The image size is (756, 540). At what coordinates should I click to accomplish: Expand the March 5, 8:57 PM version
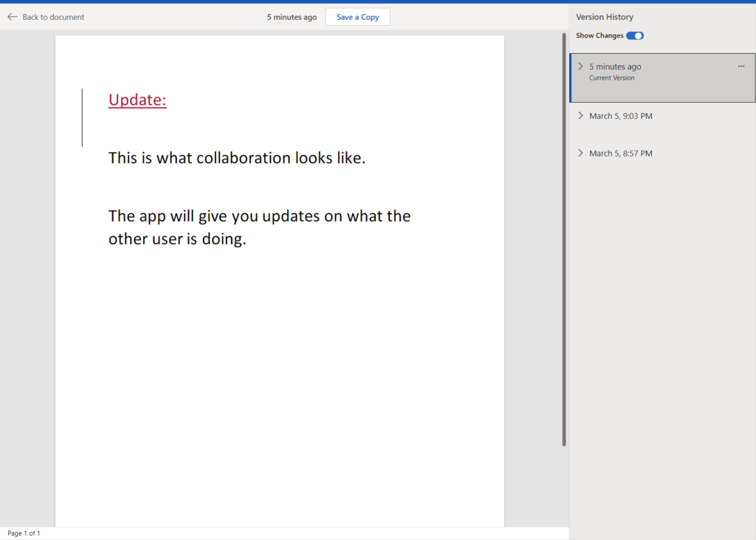[580, 154]
